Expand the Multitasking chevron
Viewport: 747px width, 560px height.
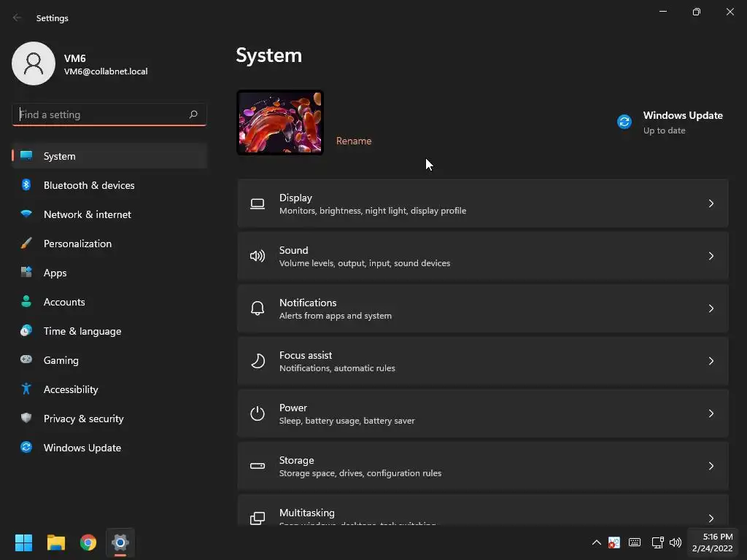pyautogui.click(x=711, y=518)
